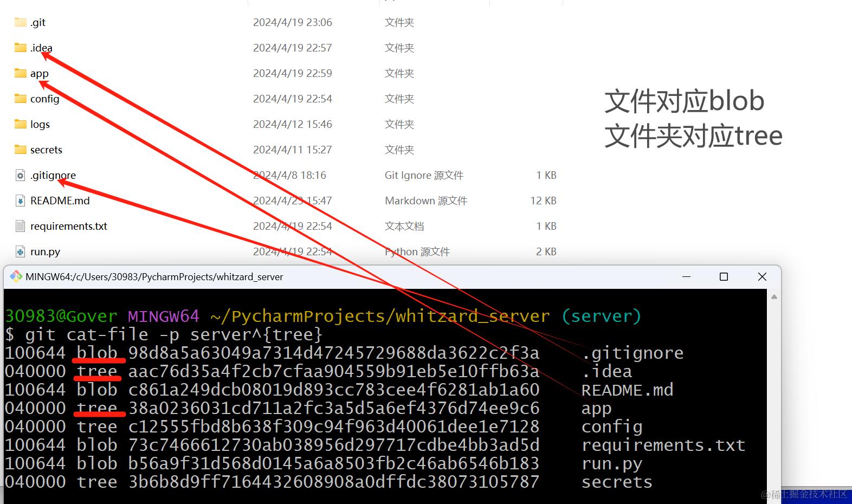Click the Git Ignore 源文件 type cell
852x504 pixels.
tap(424, 175)
